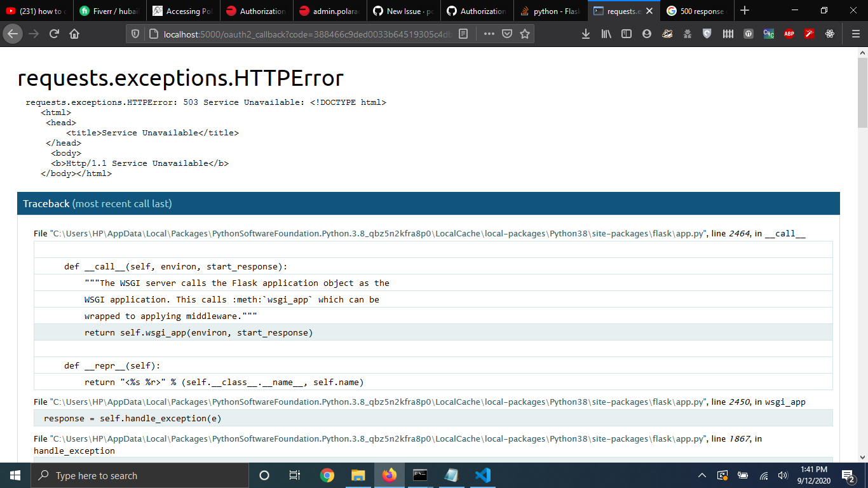The width and height of the screenshot is (868, 488).
Task: Click the localhost:5000 address bar
Action: [308, 34]
